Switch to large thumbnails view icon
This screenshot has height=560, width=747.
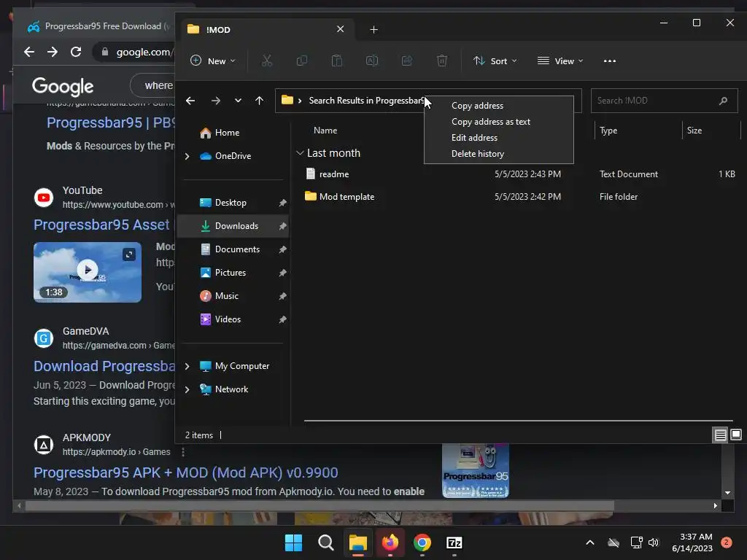click(x=735, y=435)
